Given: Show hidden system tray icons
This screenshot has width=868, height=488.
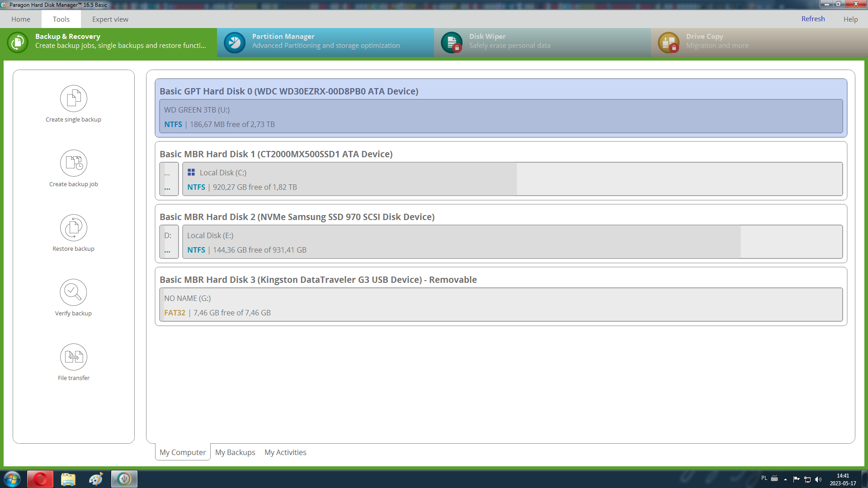Looking at the screenshot, I should click(x=785, y=479).
